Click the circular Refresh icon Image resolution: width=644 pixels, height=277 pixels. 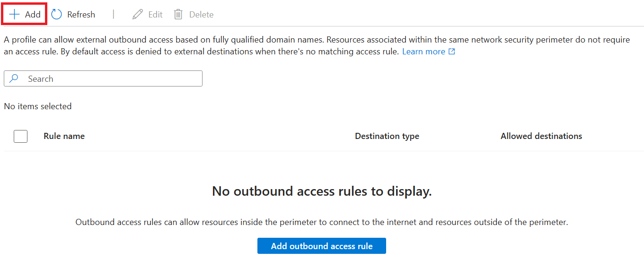click(x=56, y=14)
